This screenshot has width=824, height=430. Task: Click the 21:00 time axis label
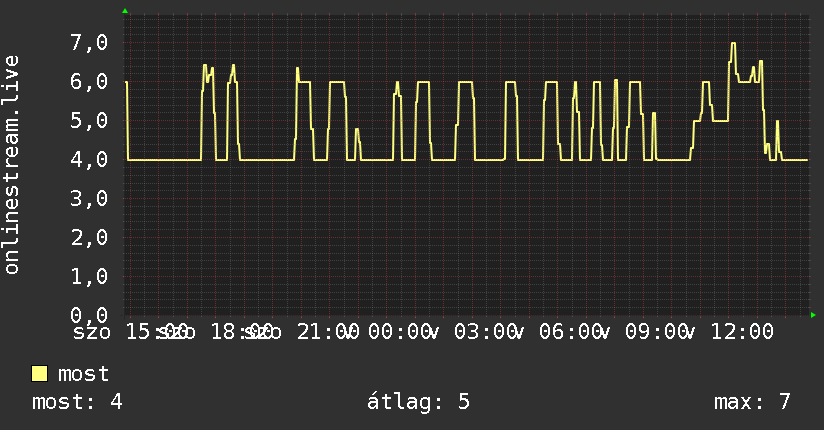coord(328,332)
